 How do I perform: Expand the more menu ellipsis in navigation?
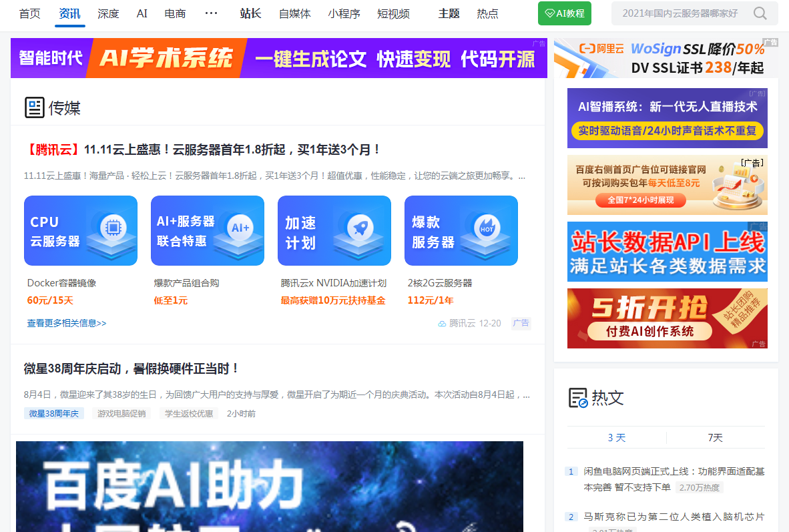212,13
